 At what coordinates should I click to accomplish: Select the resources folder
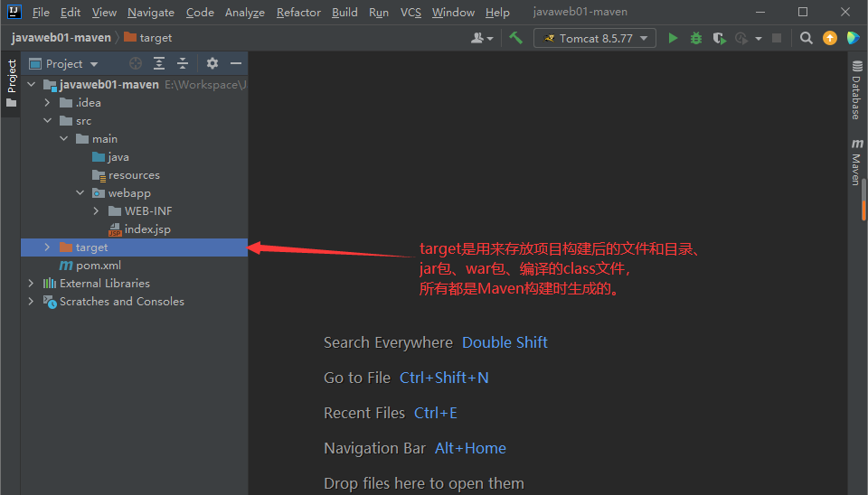[x=134, y=175]
